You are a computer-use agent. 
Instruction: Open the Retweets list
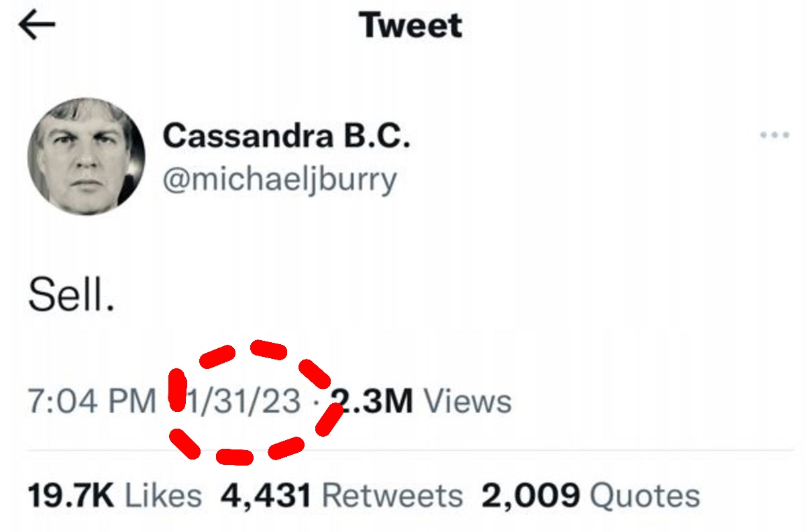(x=392, y=496)
